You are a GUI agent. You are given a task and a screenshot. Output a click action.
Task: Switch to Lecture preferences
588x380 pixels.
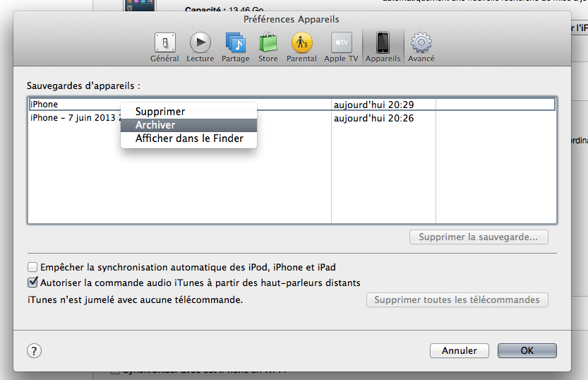pyautogui.click(x=200, y=47)
